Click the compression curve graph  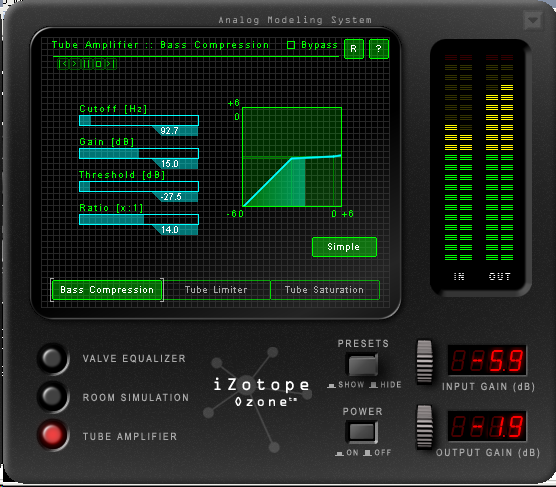click(x=292, y=157)
